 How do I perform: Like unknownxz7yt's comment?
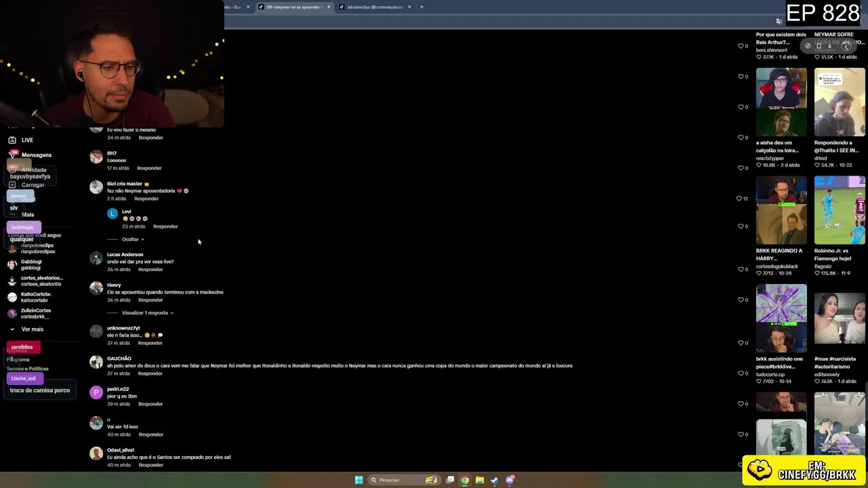pyautogui.click(x=741, y=343)
